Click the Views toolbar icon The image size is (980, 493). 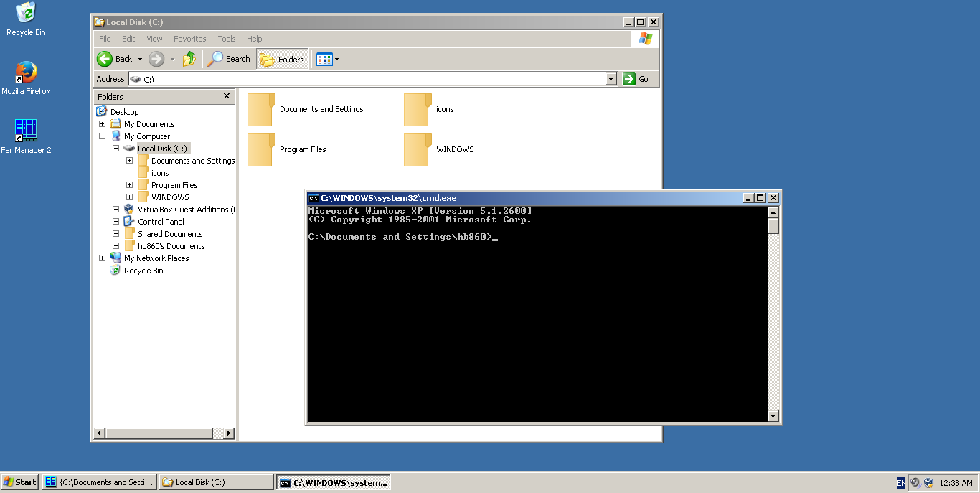pyautogui.click(x=322, y=59)
